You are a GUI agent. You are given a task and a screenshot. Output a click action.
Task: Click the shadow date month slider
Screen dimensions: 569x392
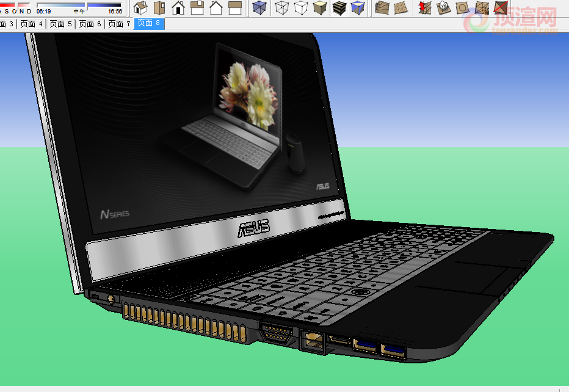[16, 5]
